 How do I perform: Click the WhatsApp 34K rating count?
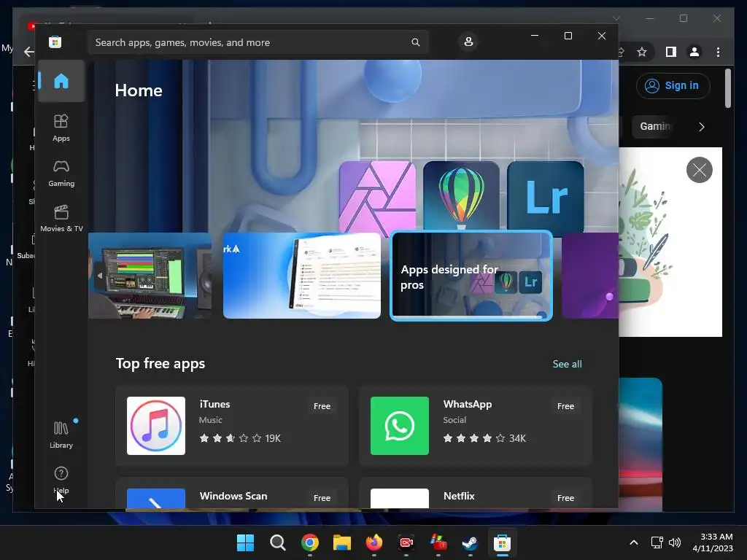[x=517, y=438]
